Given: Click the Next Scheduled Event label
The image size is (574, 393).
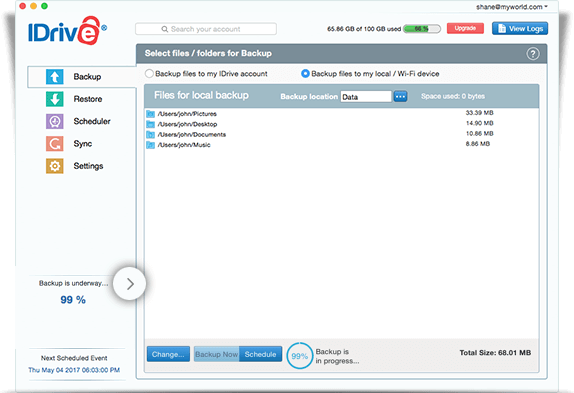Looking at the screenshot, I should [74, 358].
